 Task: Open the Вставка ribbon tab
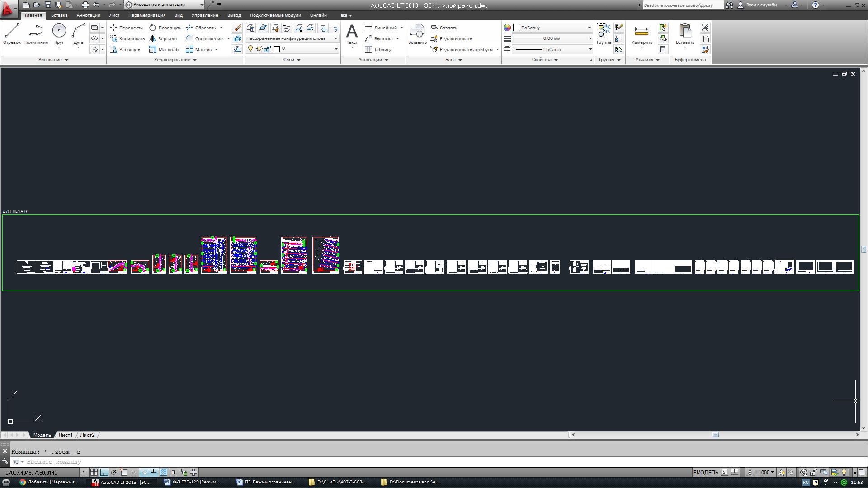[59, 15]
